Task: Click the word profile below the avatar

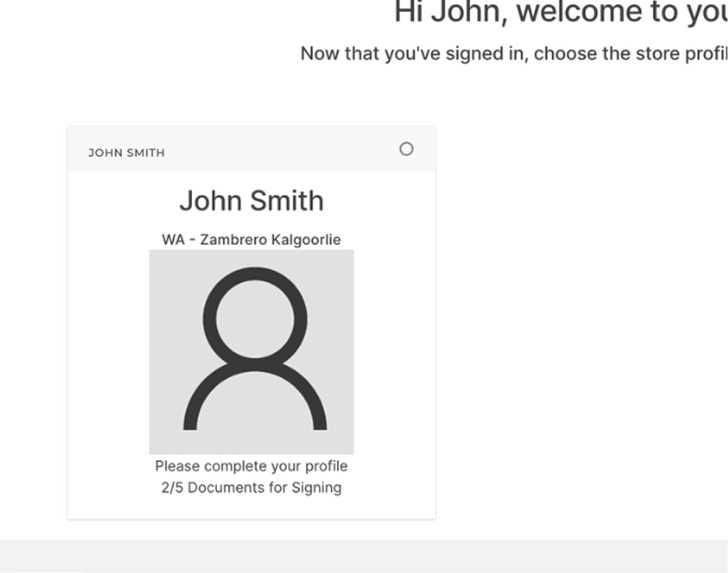Action: [326, 466]
